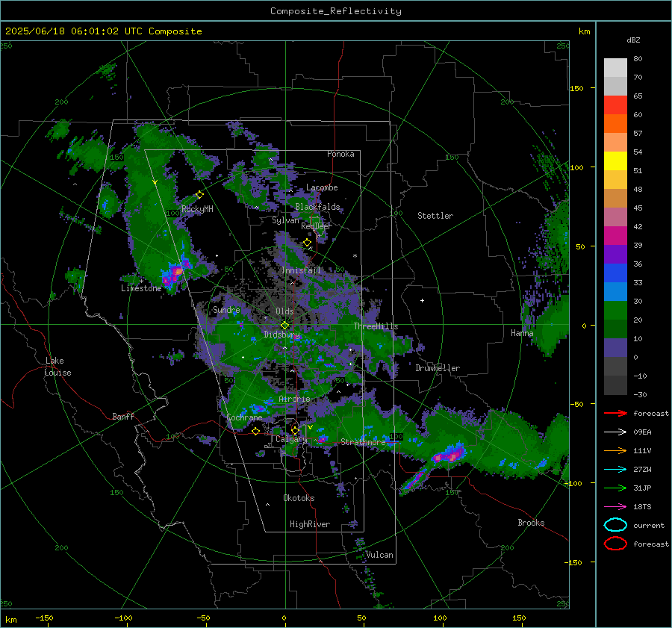Click the Vulcan label
The width and height of the screenshot is (672, 628).
379,555
